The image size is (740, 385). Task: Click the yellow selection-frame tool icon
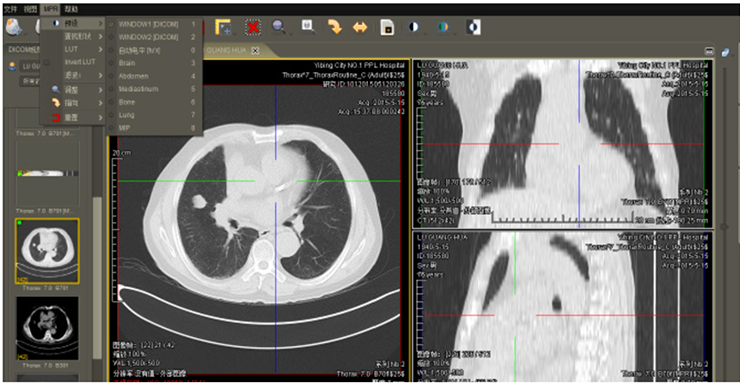[x=222, y=27]
